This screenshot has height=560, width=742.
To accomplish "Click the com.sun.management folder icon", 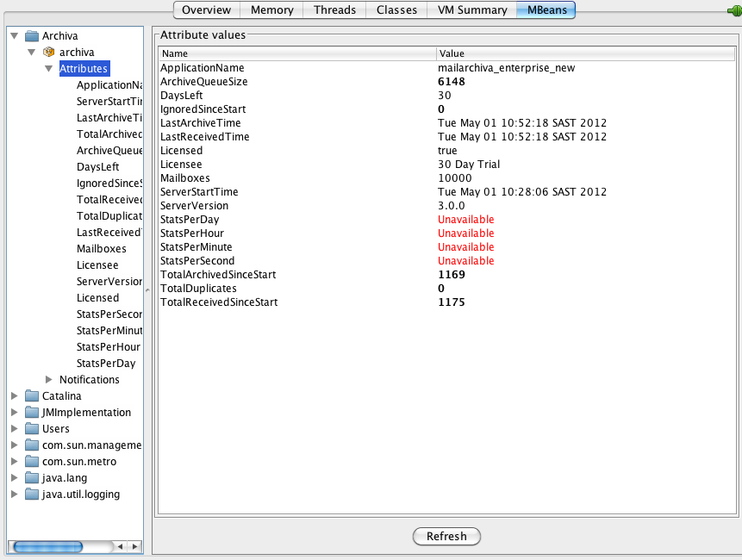I will point(32,445).
